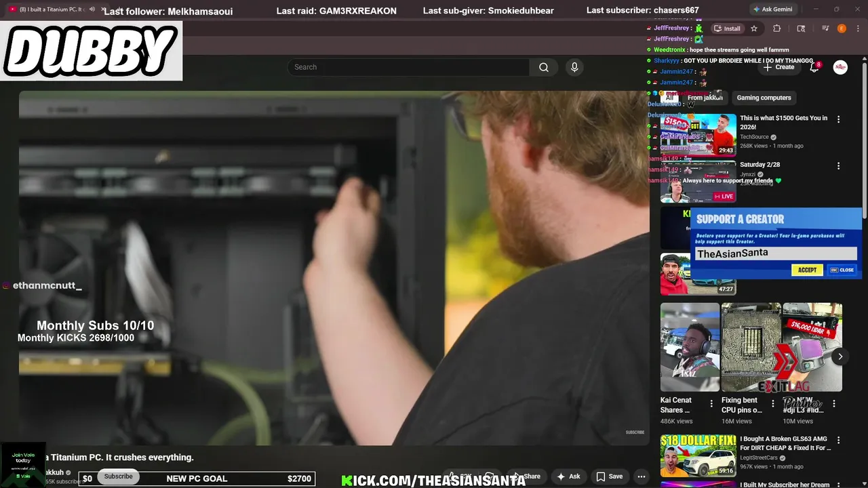Open title 'This is what $1500 Gets You'
Image resolution: width=868 pixels, height=488 pixels.
tap(783, 123)
